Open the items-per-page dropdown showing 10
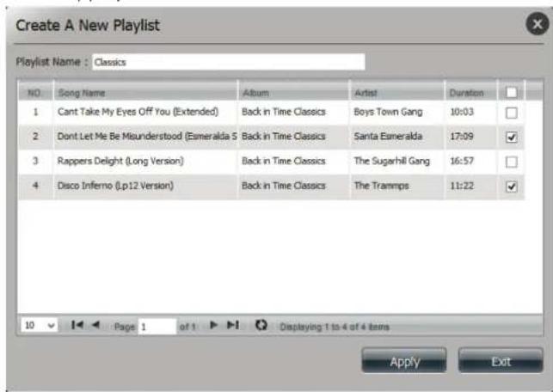This screenshot has width=553, height=392. pyautogui.click(x=40, y=325)
